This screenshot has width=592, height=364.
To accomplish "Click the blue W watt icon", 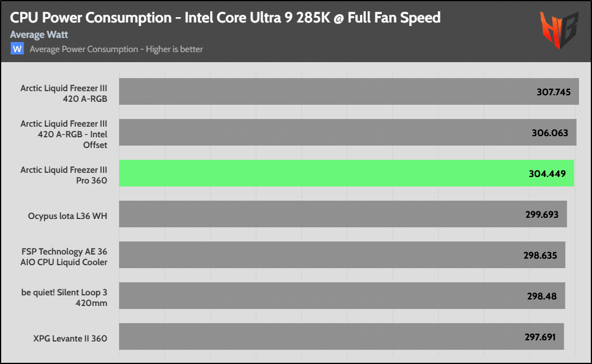I will (x=17, y=49).
